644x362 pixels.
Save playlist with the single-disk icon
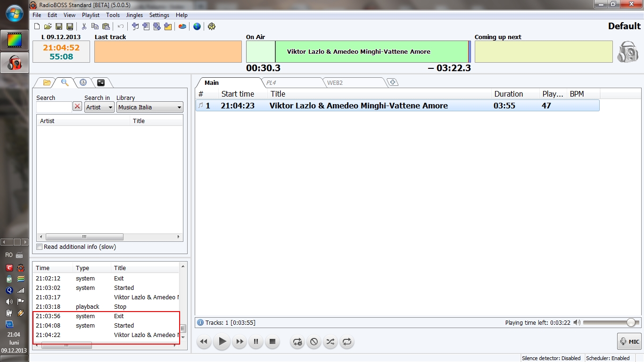coord(59,26)
